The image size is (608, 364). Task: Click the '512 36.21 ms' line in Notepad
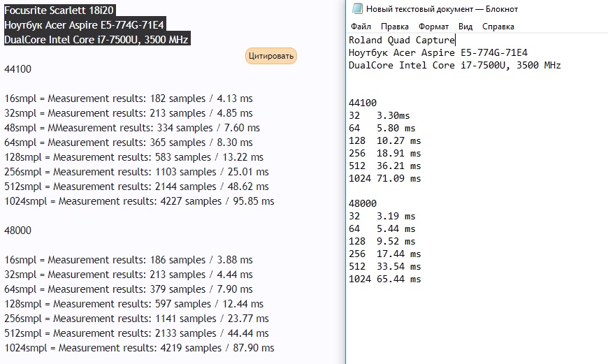pos(384,166)
